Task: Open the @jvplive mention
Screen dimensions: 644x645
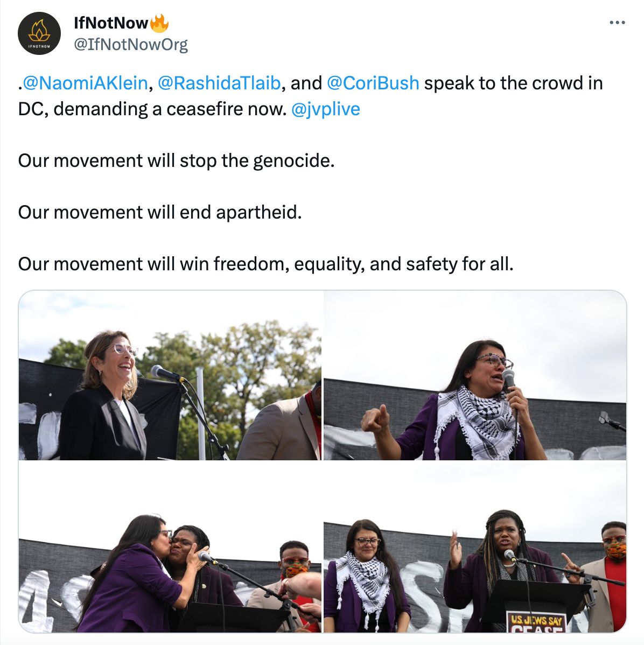Action: (325, 109)
